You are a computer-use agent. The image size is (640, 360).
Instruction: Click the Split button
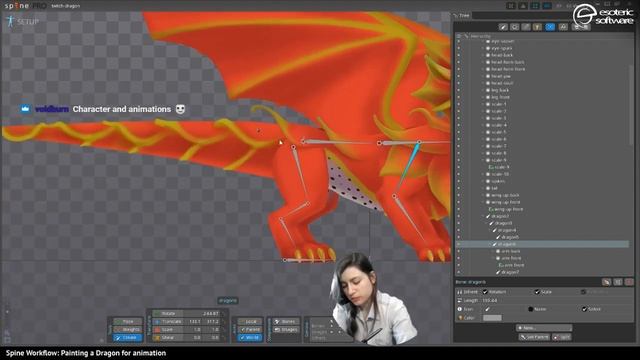click(562, 337)
